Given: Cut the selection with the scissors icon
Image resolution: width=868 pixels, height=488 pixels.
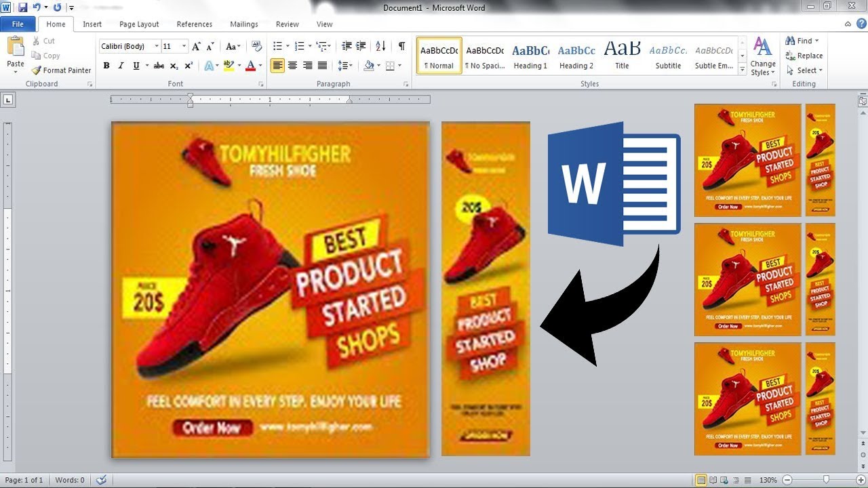Looking at the screenshot, I should 37,41.
